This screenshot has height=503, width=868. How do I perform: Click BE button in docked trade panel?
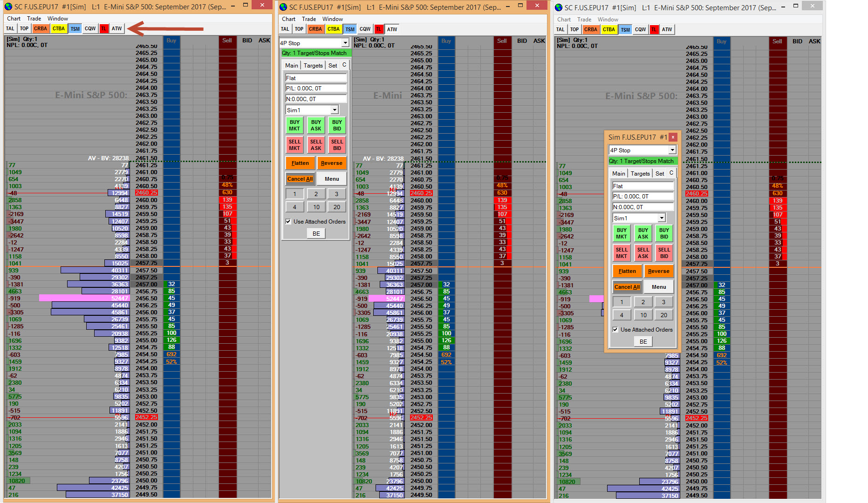click(316, 234)
